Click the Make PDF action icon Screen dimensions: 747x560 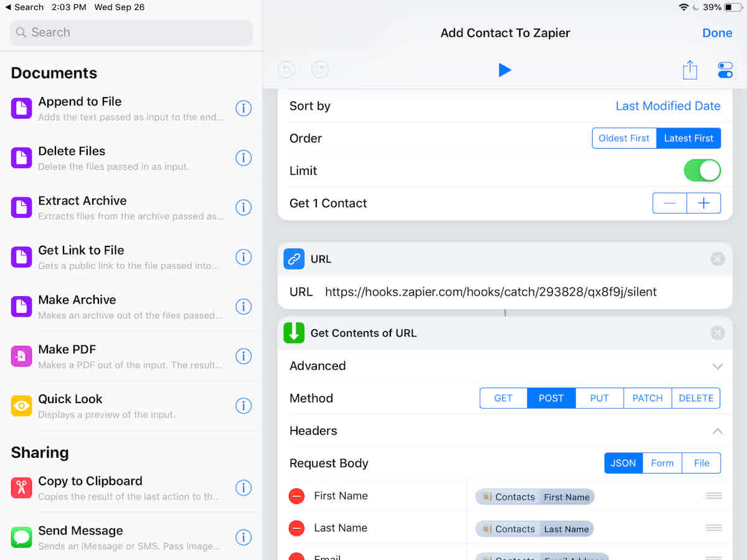click(21, 356)
